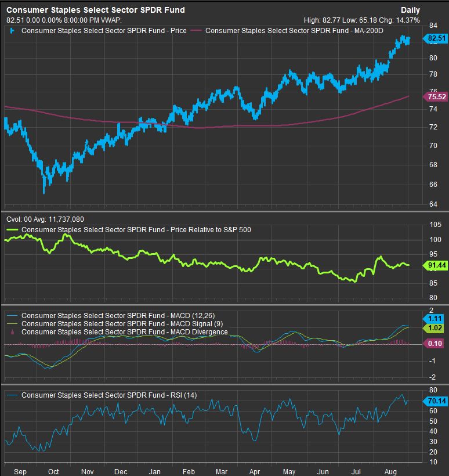Viewport: 449px width, 476px height.
Task: Click the Cvol: 00 Avg: 11,737,080 text
Action: (45, 219)
